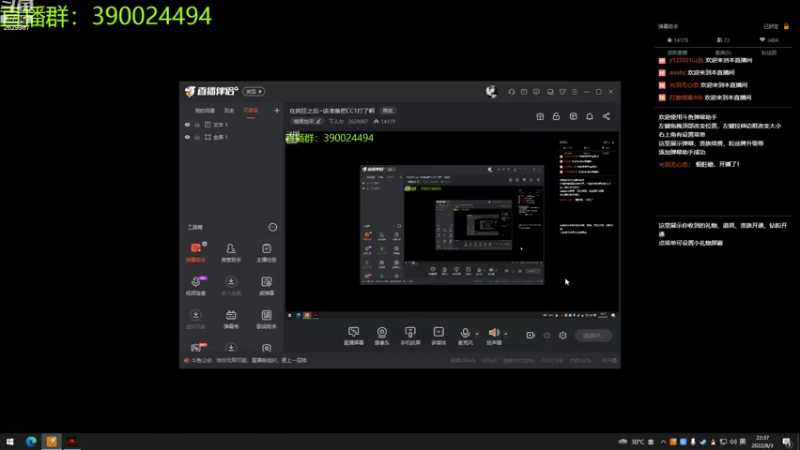Viewport: 800px width, 450px height.
Task: Click the greyed start-streaming button
Action: click(x=593, y=335)
